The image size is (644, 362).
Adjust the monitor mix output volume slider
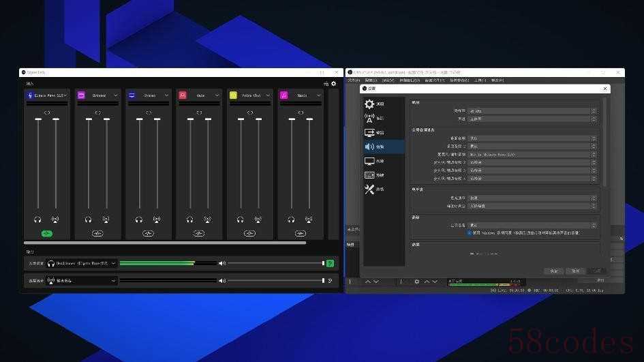tap(276, 263)
